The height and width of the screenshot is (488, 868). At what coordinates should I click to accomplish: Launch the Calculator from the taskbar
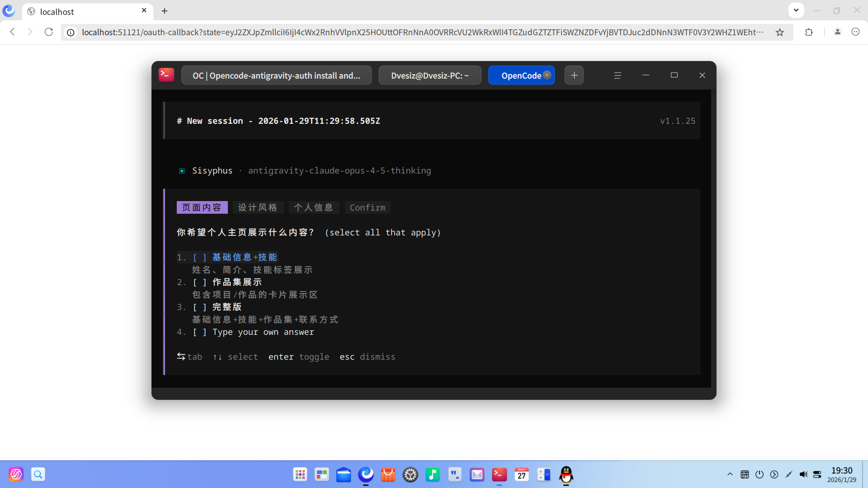pyautogui.click(x=544, y=474)
